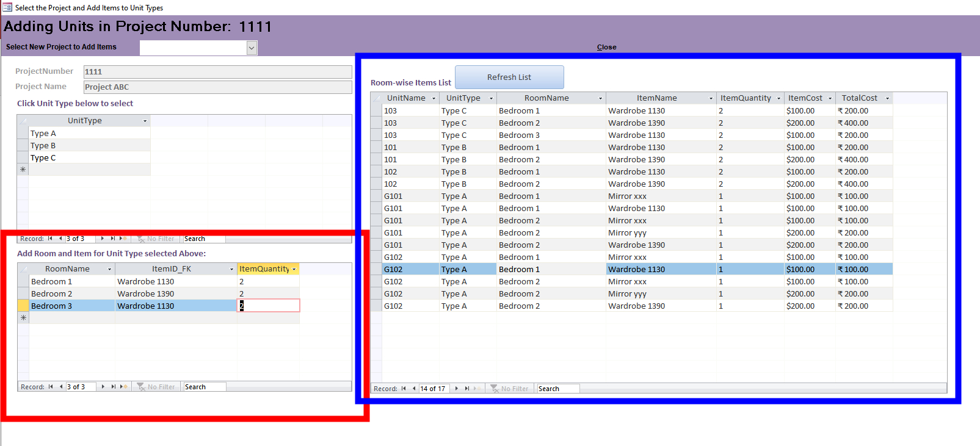Image resolution: width=980 pixels, height=446 pixels.
Task: Click the Project Name field showing Project ABC
Action: tap(217, 87)
